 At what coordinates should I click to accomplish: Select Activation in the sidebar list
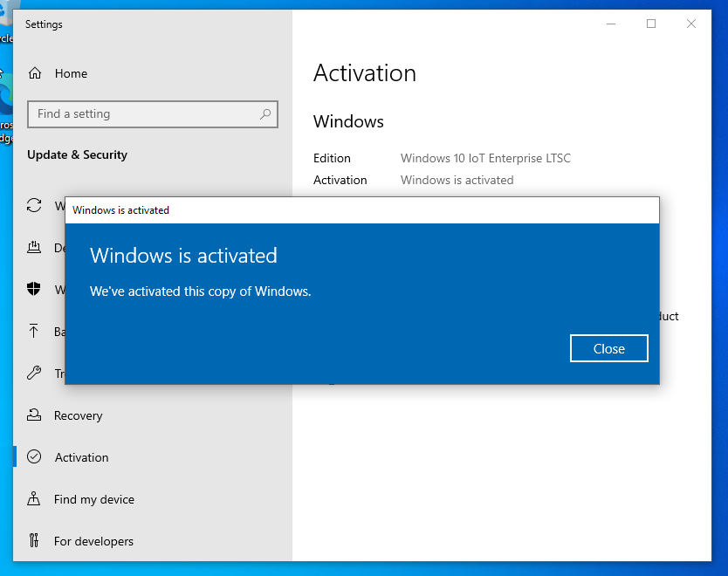(82, 457)
